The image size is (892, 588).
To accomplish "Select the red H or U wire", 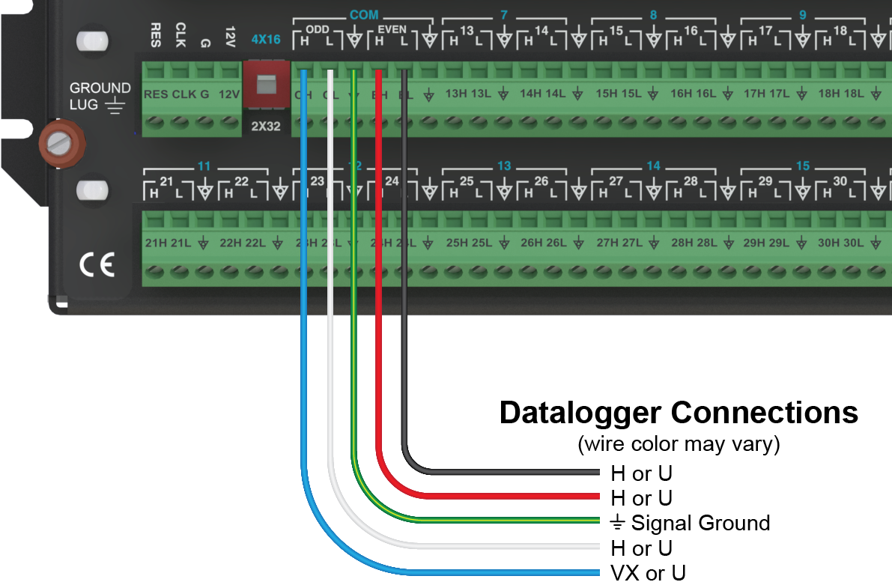I will click(524, 497).
